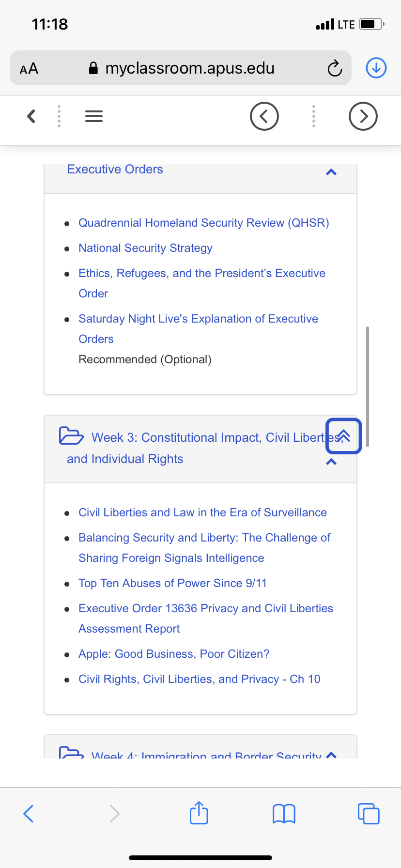The width and height of the screenshot is (401, 868).
Task: Open the hamburger menu in the classroom toolbar
Action: click(x=94, y=116)
